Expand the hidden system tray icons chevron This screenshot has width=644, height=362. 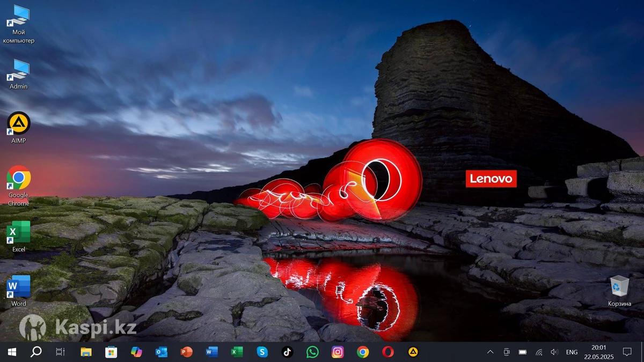(490, 352)
